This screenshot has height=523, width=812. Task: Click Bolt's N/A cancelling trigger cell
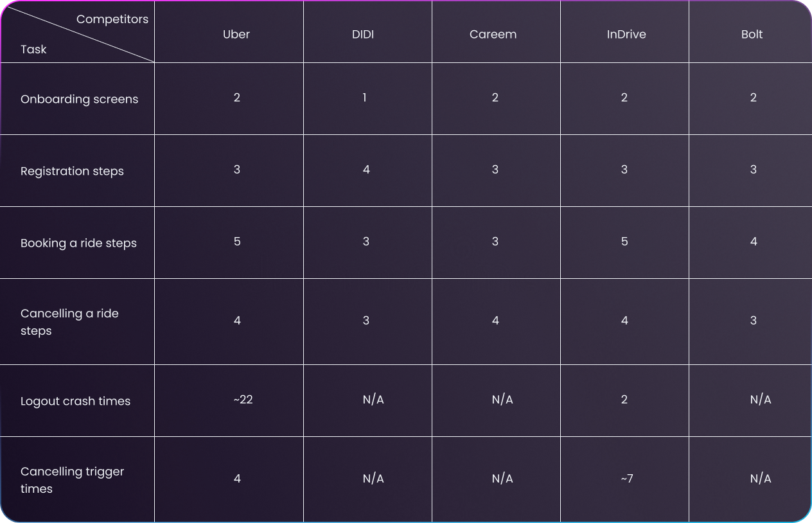(761, 479)
